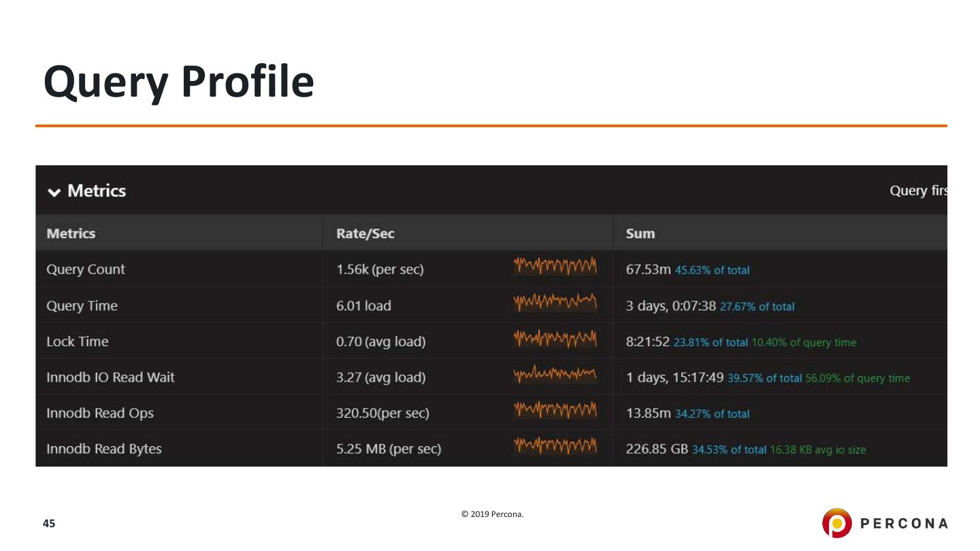Click the 16.38 KB avg io size text

click(818, 450)
